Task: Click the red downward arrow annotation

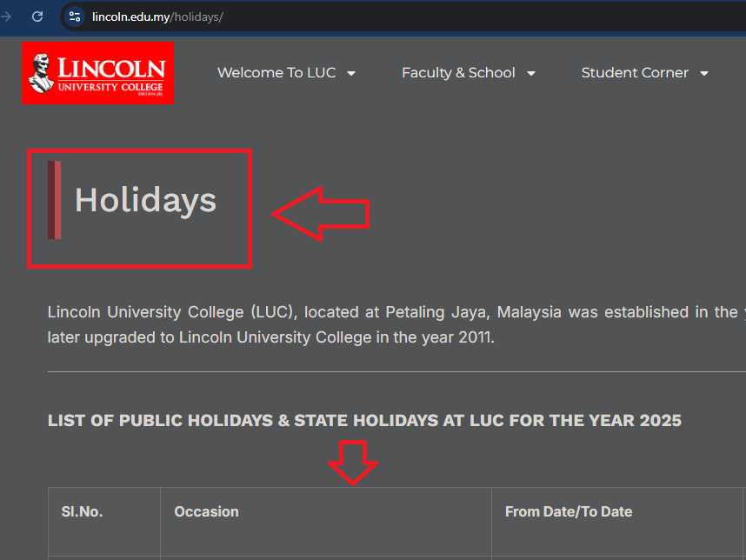Action: pyautogui.click(x=352, y=463)
